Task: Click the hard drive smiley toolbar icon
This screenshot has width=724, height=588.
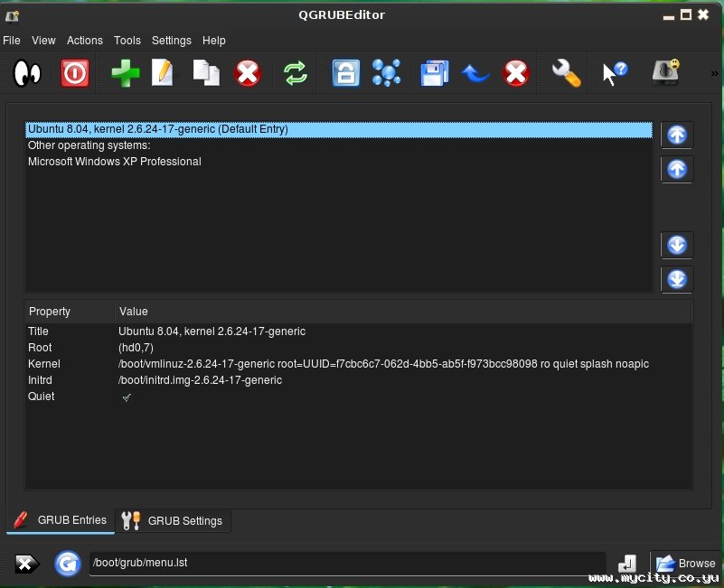Action: (665, 72)
